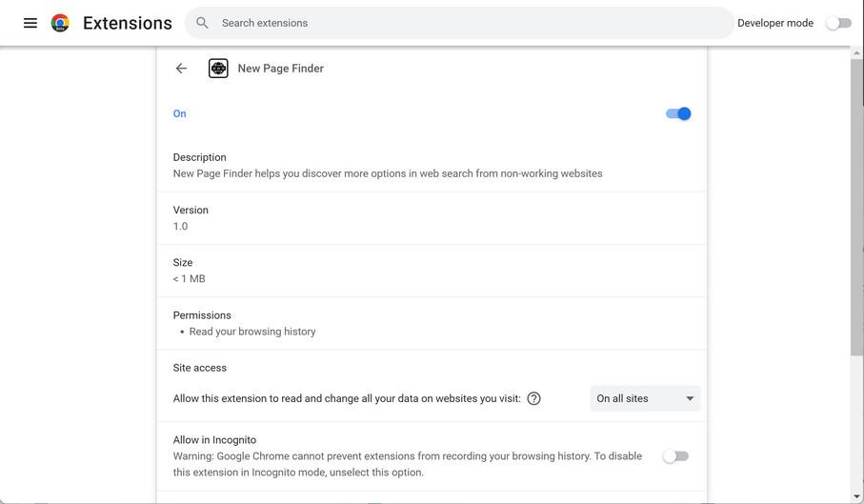Click the Extensions page title
This screenshot has height=504, width=864.
pyautogui.click(x=128, y=23)
